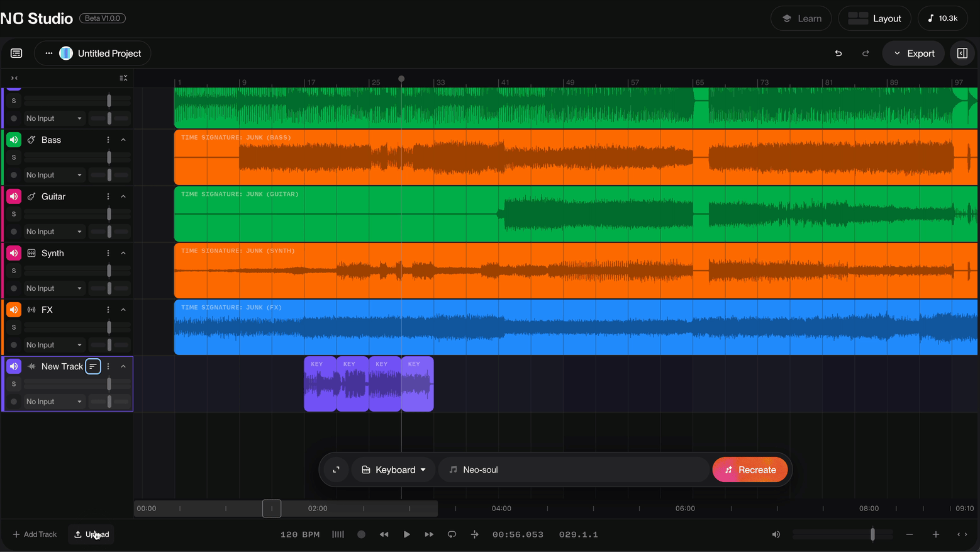Open the Synth track more options menu
Image resolution: width=980 pixels, height=552 pixels.
pyautogui.click(x=108, y=253)
